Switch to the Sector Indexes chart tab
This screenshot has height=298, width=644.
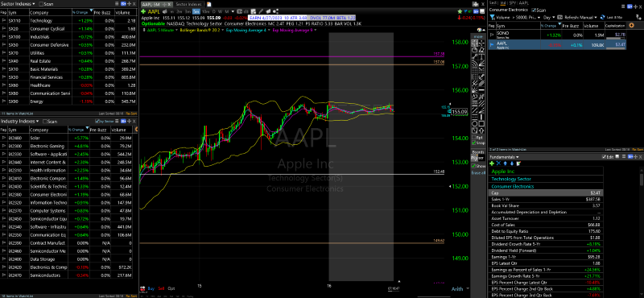188,4
